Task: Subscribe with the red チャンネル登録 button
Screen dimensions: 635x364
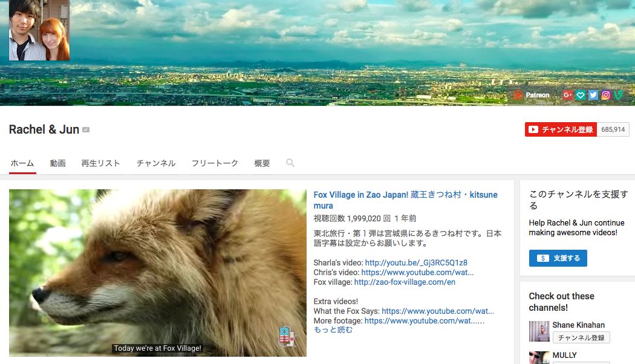Action: pyautogui.click(x=561, y=129)
